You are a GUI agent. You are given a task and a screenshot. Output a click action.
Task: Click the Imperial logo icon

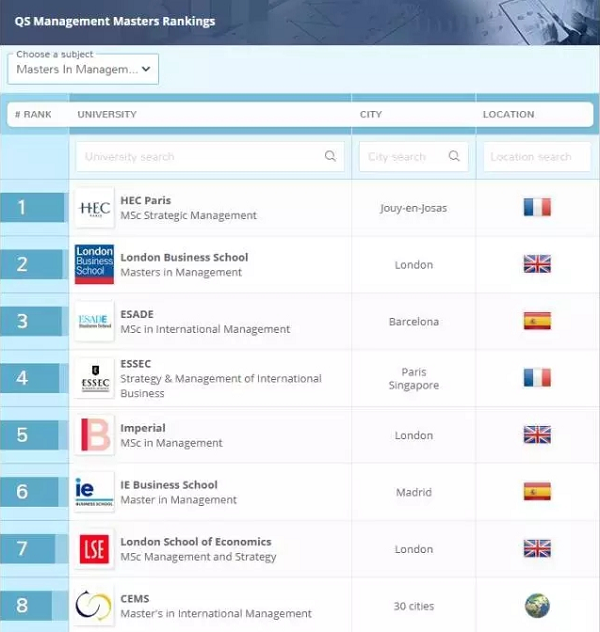[x=95, y=435]
